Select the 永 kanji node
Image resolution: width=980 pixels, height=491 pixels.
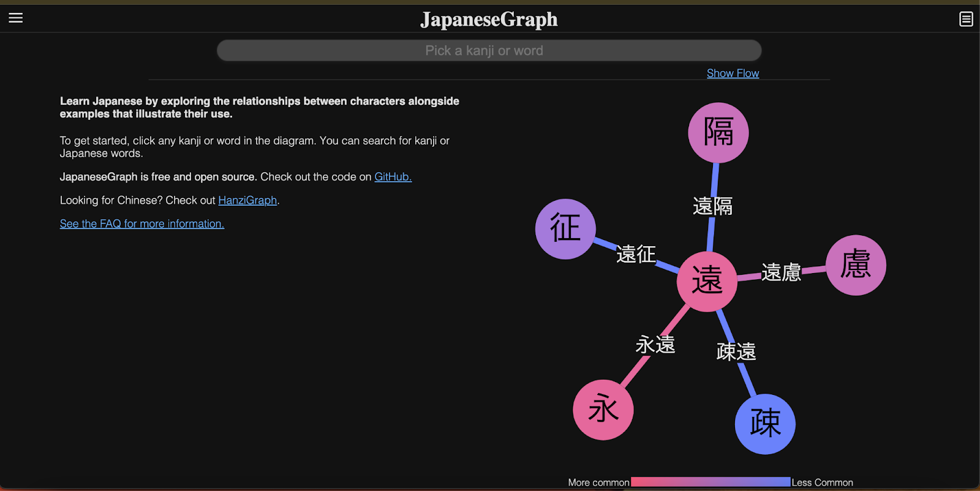pos(603,410)
